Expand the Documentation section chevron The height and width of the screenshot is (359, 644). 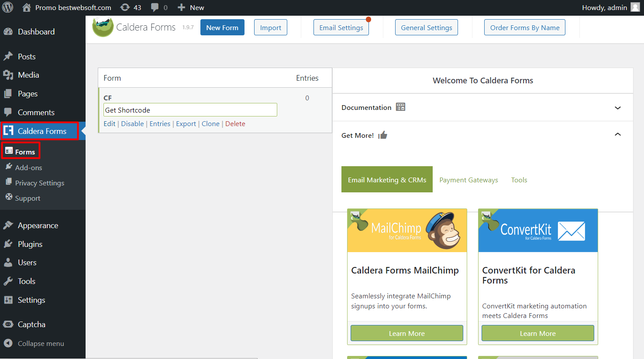617,108
